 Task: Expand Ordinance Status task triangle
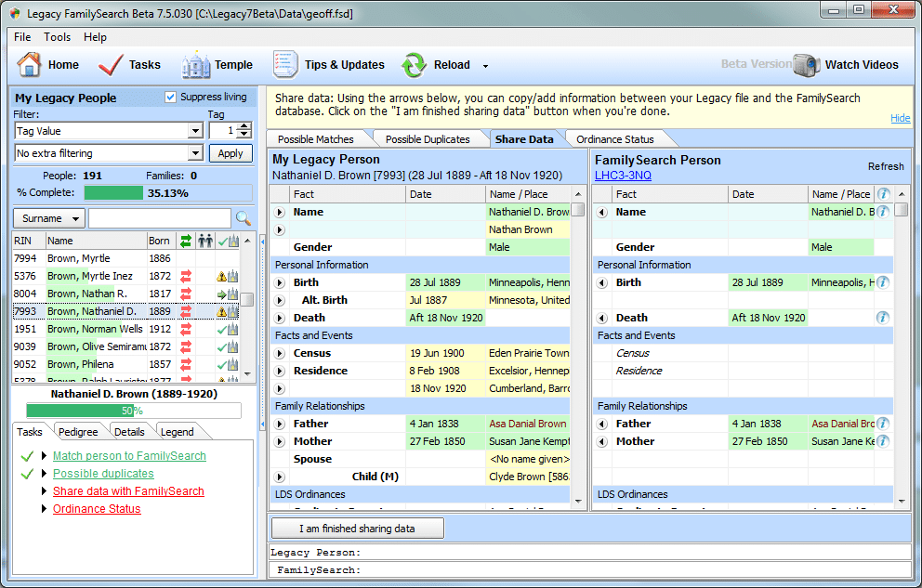tap(44, 509)
